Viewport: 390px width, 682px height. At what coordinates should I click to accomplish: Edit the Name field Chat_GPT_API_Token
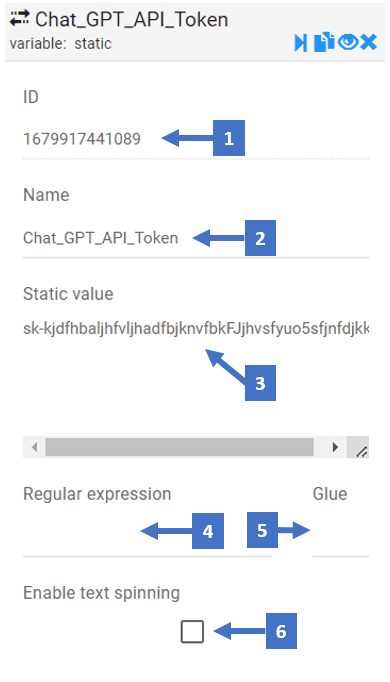coord(196,238)
